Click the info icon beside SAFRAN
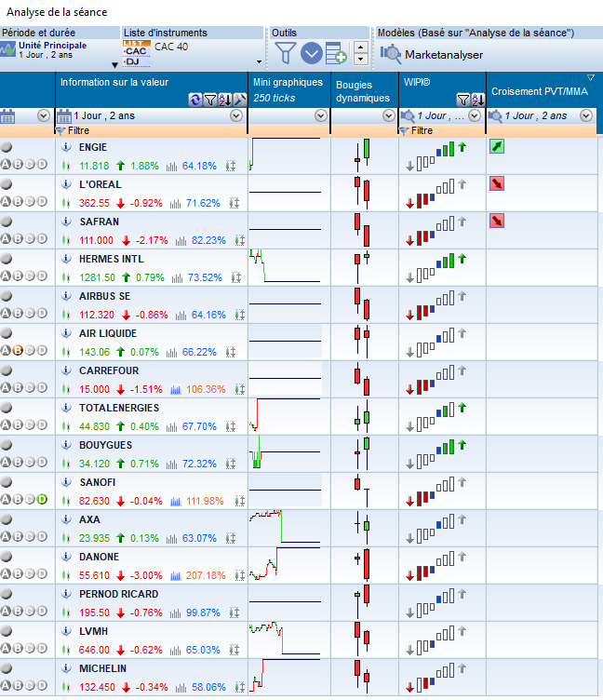The image size is (603, 700). point(66,222)
